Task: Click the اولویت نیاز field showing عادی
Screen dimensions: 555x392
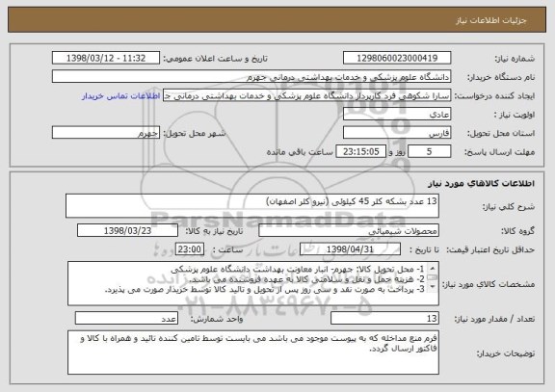Action: pos(397,115)
